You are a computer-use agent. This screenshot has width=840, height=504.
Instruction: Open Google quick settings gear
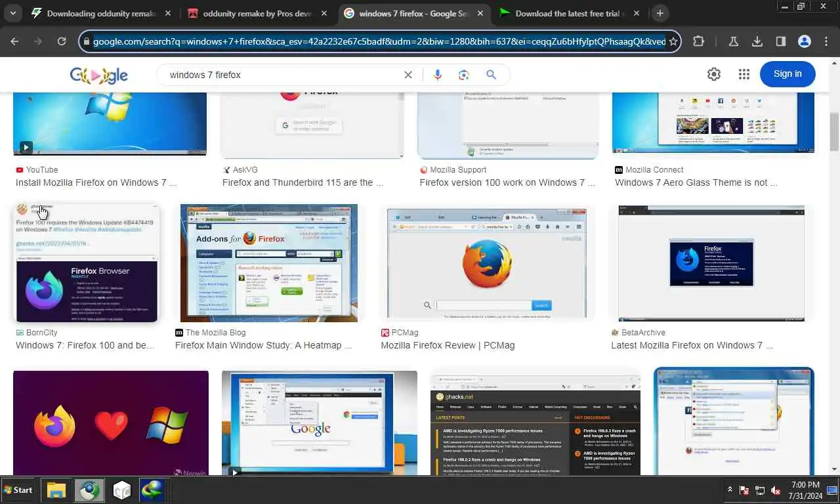[x=714, y=74]
